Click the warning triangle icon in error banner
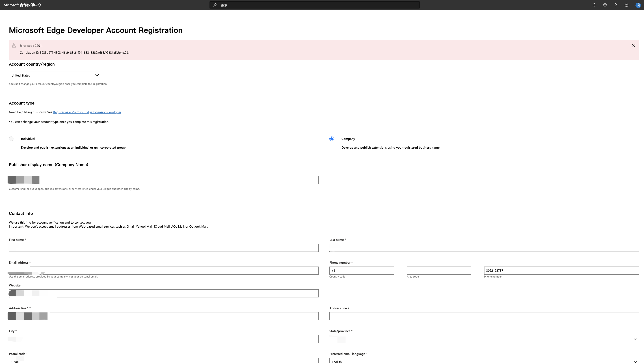This screenshot has height=363, width=644. click(14, 45)
